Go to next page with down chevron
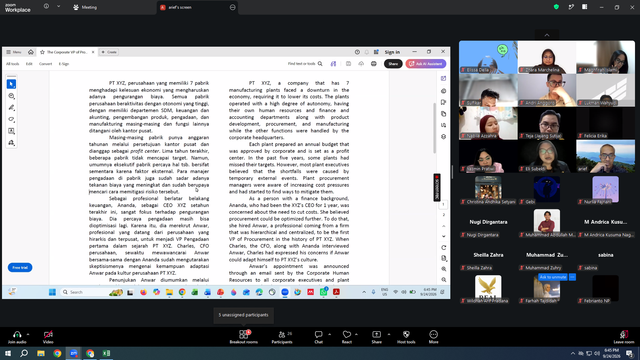Image resolution: width=640 pixels, height=360 pixels. [444, 236]
